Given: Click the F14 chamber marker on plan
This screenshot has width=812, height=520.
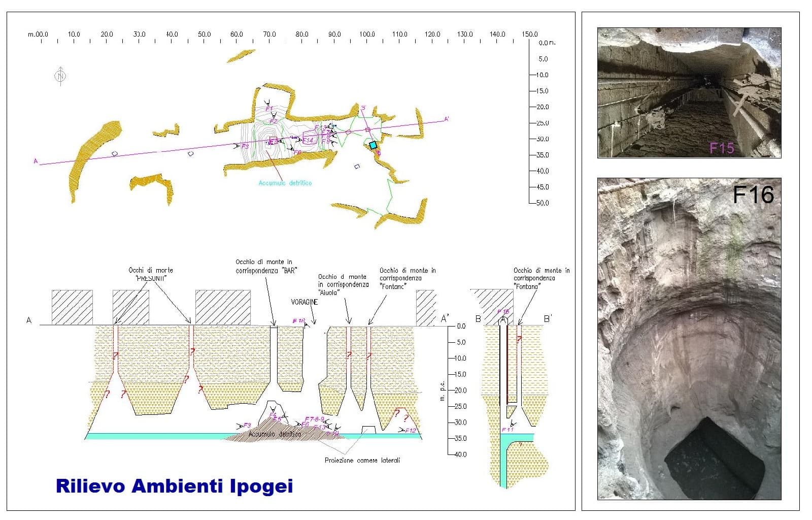Looking at the screenshot, I should point(309,140).
